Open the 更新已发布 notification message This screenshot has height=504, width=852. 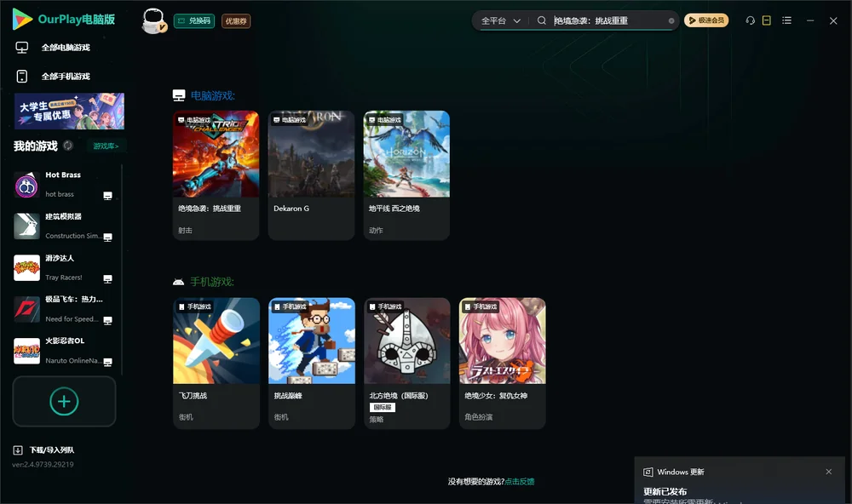coord(665,491)
